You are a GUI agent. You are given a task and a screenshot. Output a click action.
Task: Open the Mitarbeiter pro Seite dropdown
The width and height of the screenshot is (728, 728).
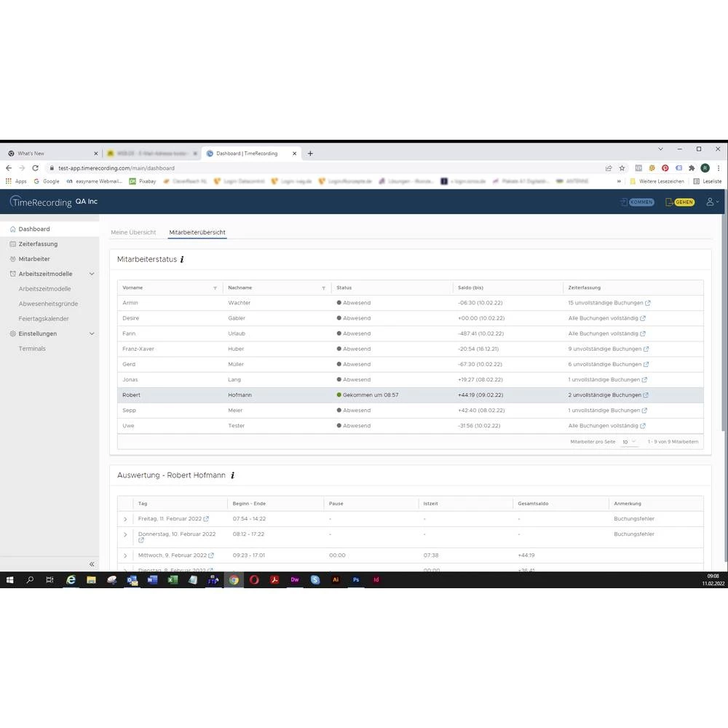click(629, 442)
